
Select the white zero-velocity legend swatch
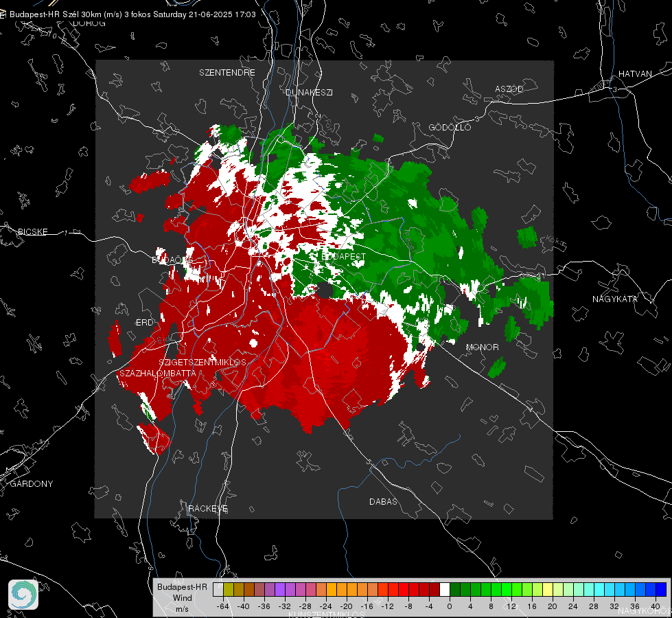point(445,589)
